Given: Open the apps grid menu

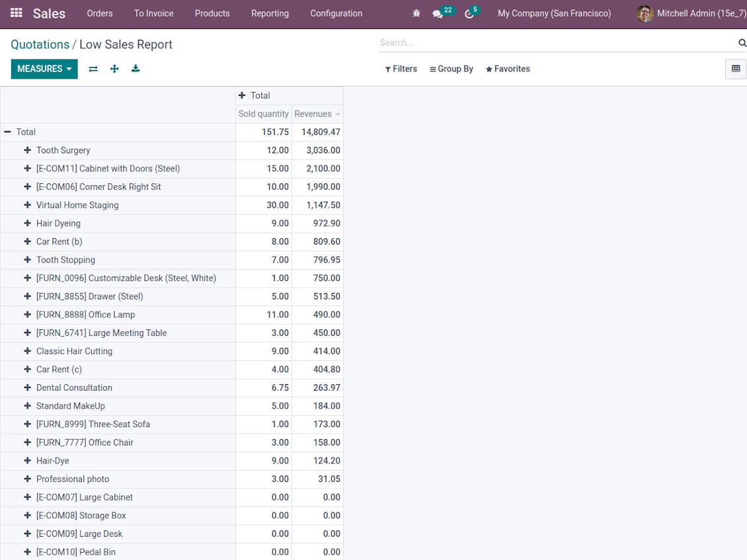Looking at the screenshot, I should [17, 13].
